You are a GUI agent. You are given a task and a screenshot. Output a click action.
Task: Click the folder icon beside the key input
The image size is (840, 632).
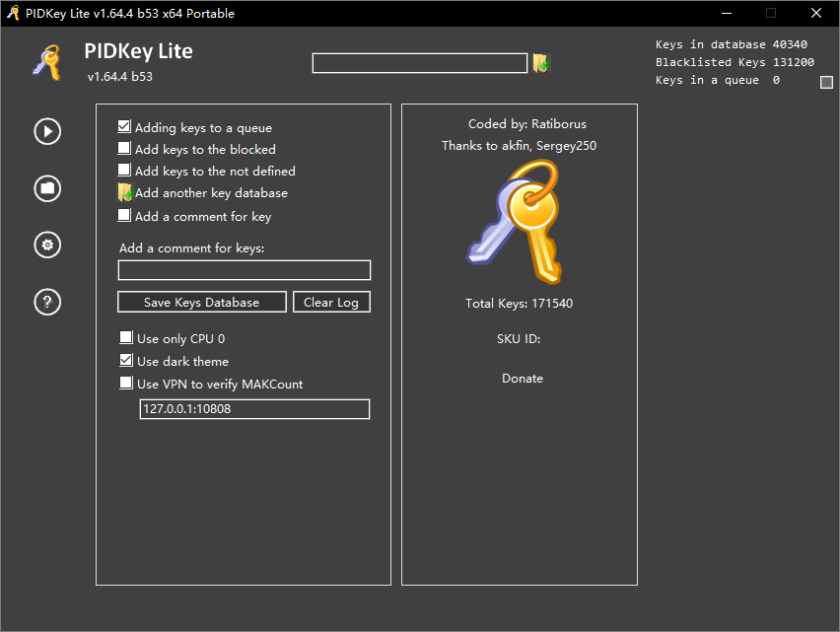pos(538,62)
